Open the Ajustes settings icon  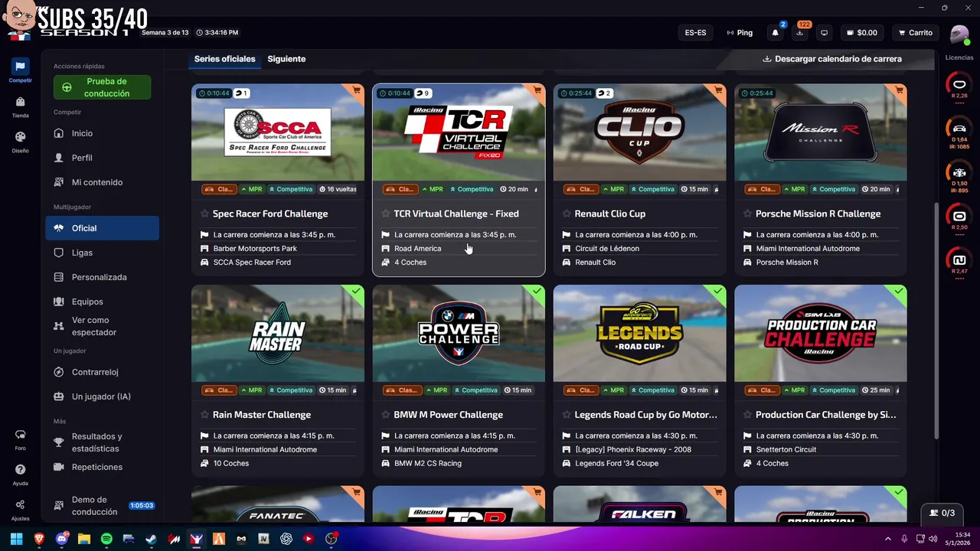pyautogui.click(x=21, y=505)
